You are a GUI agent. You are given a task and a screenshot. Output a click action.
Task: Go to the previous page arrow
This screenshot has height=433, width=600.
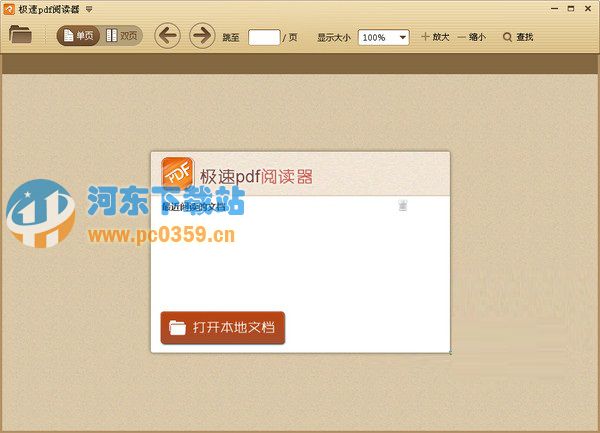tap(167, 36)
